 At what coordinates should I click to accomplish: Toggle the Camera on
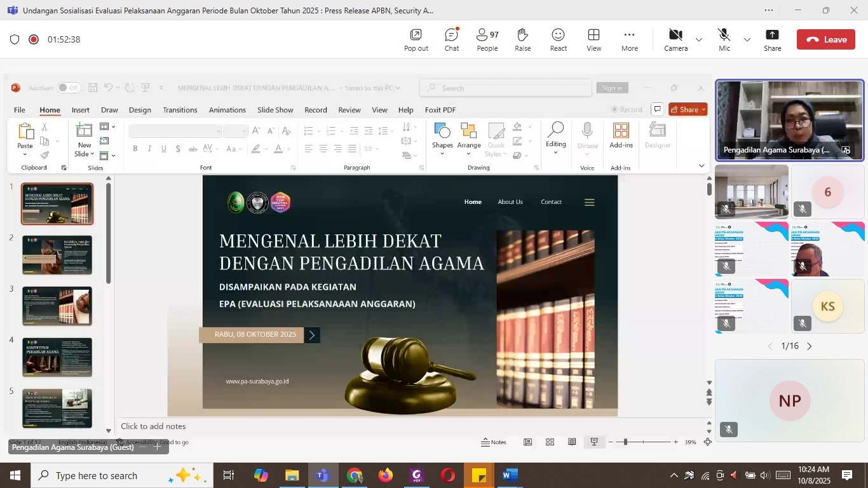(x=675, y=39)
